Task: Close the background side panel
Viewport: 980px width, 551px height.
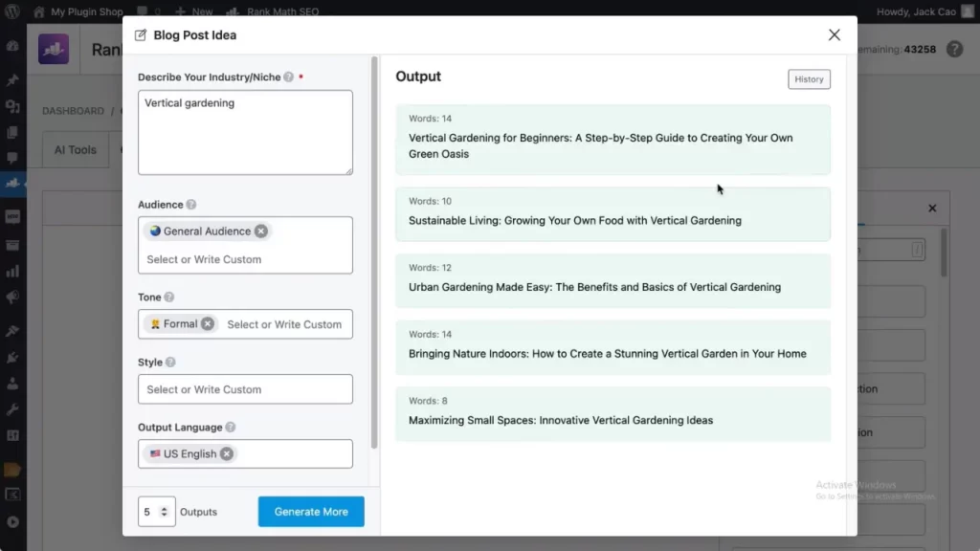Action: (x=932, y=208)
